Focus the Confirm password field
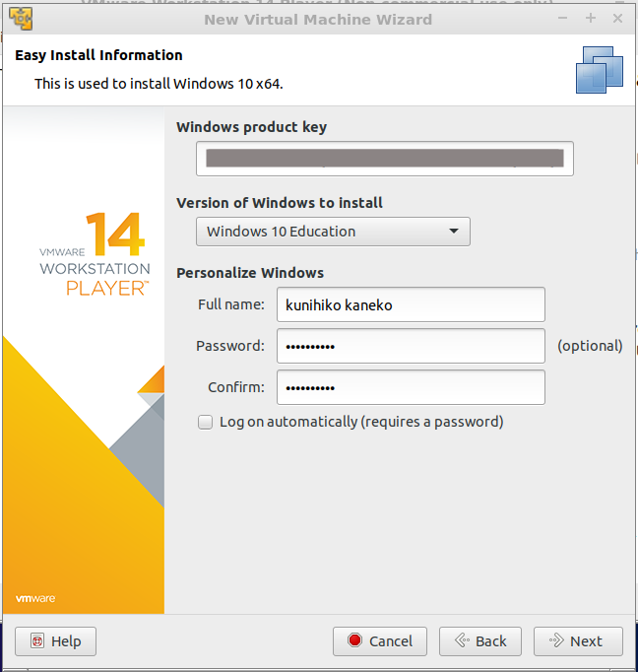Image resolution: width=638 pixels, height=672 pixels. point(411,387)
